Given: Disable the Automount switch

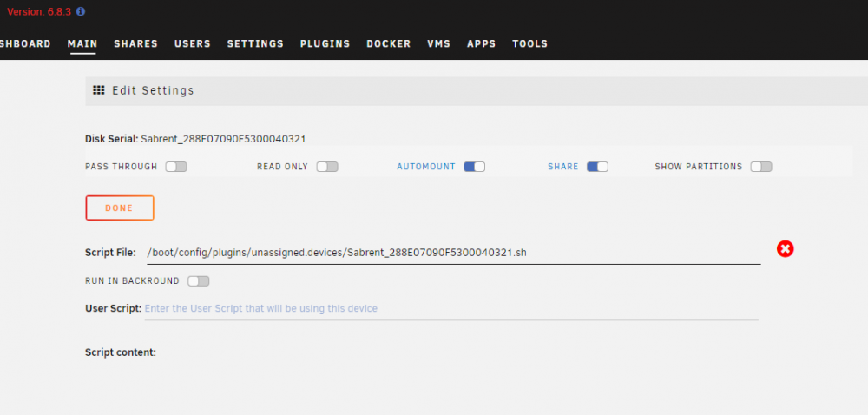Looking at the screenshot, I should coord(475,167).
